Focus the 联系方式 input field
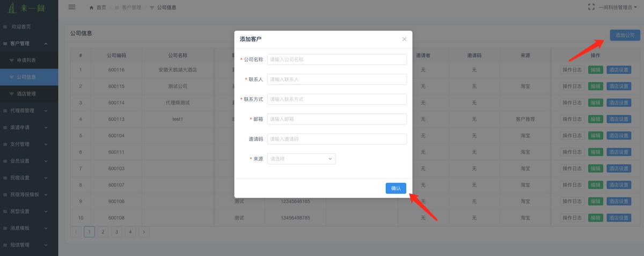Image resolution: width=644 pixels, height=256 pixels. tap(337, 99)
